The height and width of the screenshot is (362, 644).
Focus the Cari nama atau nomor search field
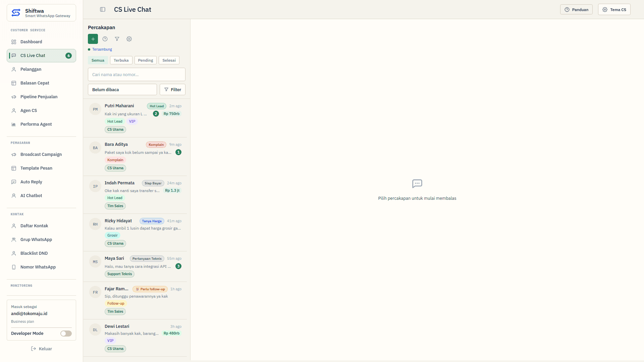point(137,74)
